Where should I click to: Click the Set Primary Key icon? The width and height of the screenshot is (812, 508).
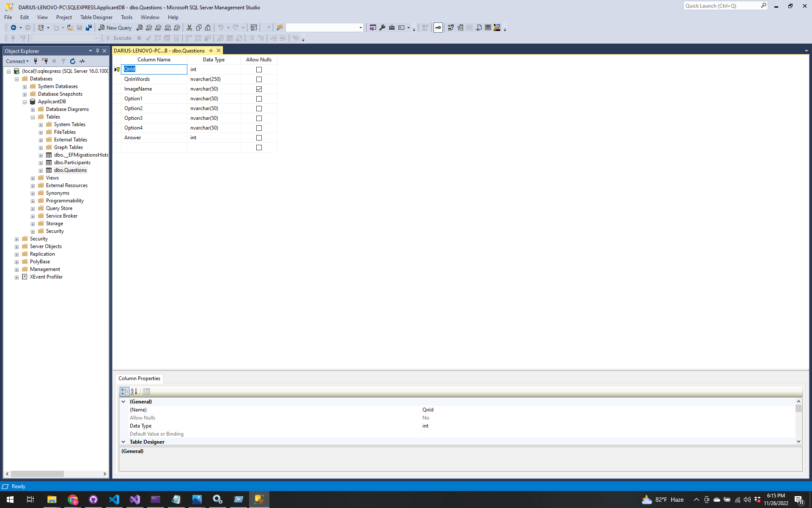438,28
